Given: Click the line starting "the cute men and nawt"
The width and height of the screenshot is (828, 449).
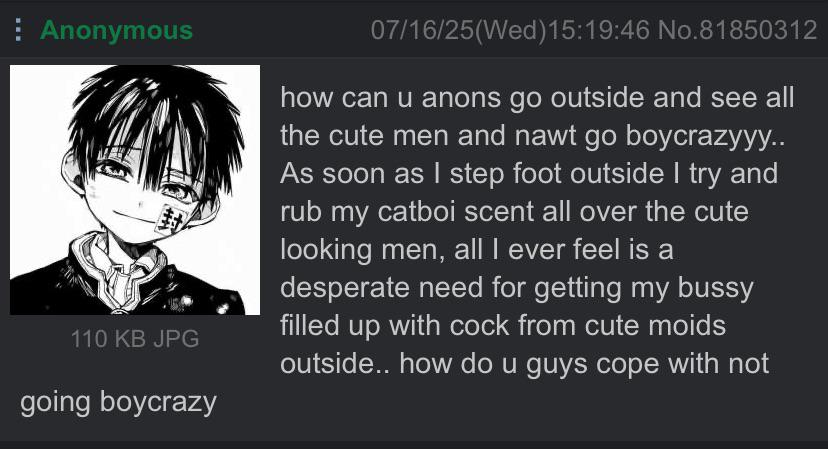Looking at the screenshot, I should (x=532, y=136).
